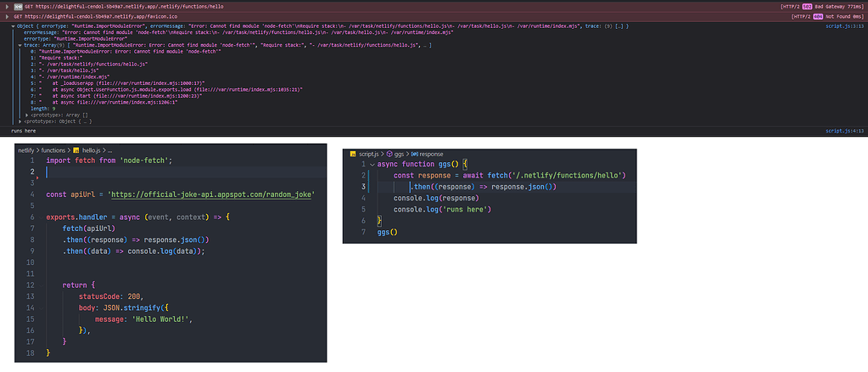
Task: Expand the Object { … } prototype node
Action: coord(20,121)
